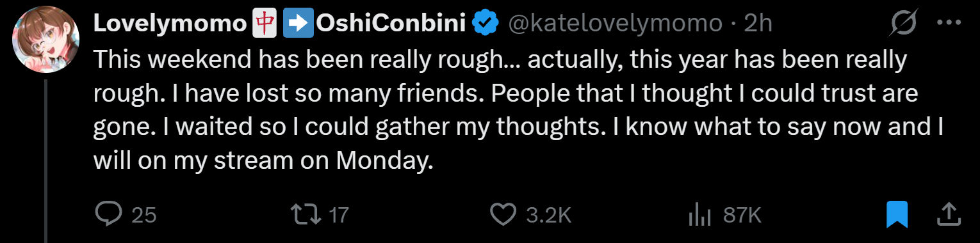Click the red mahjong tile emoji

click(x=262, y=24)
